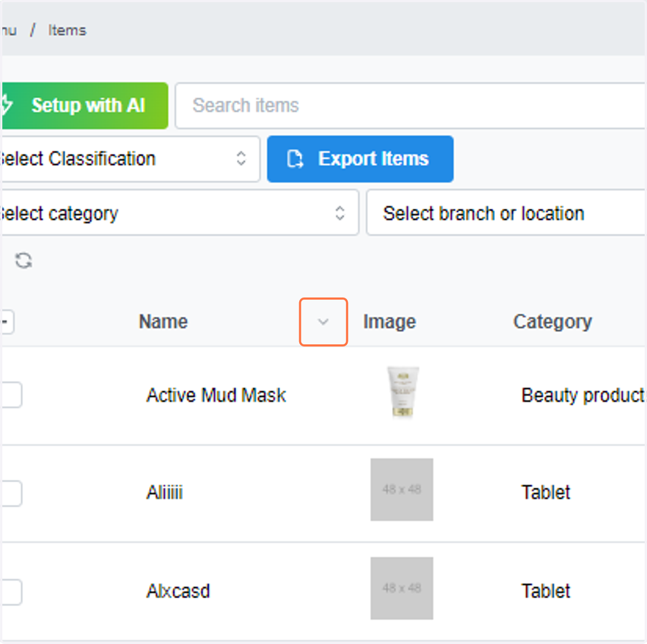The width and height of the screenshot is (647, 644).
Task: Click the Aliiiii item name
Action: 164,493
